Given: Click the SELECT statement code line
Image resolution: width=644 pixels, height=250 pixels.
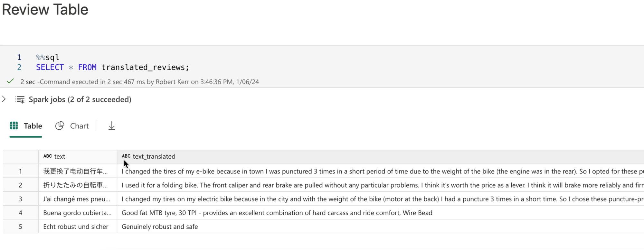Looking at the screenshot, I should click(x=112, y=68).
